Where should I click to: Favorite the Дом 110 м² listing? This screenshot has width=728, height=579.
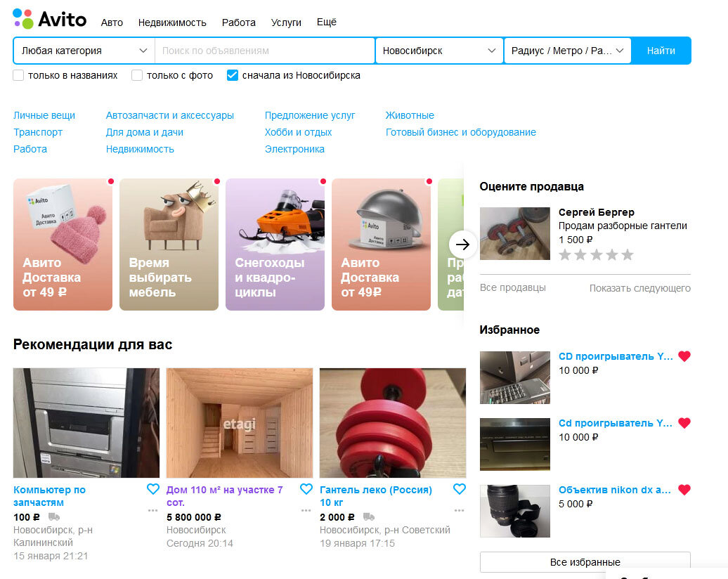pos(306,489)
